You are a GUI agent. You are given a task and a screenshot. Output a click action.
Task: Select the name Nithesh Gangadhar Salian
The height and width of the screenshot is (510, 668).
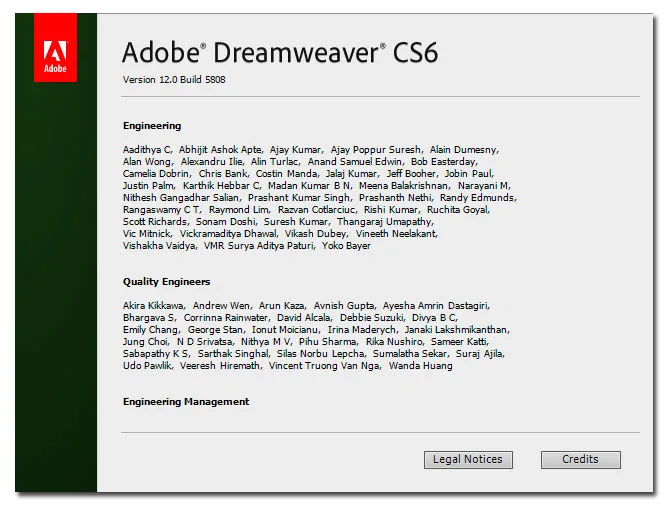(181, 198)
